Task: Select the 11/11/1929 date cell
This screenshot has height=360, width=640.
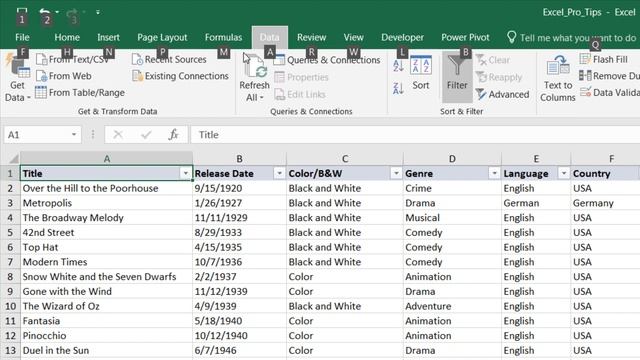Action: (239, 218)
